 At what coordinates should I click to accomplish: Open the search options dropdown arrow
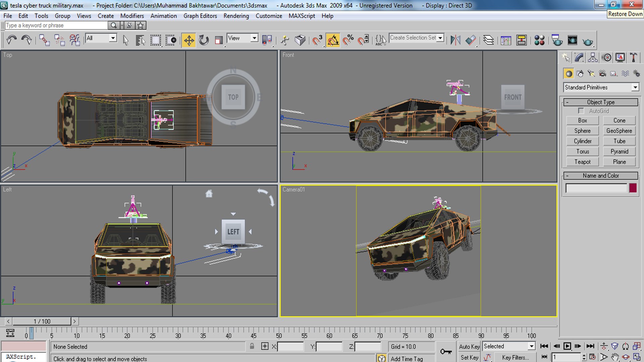122,25
